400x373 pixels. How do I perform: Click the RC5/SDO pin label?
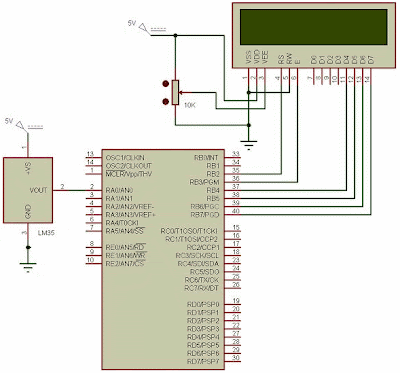204,272
